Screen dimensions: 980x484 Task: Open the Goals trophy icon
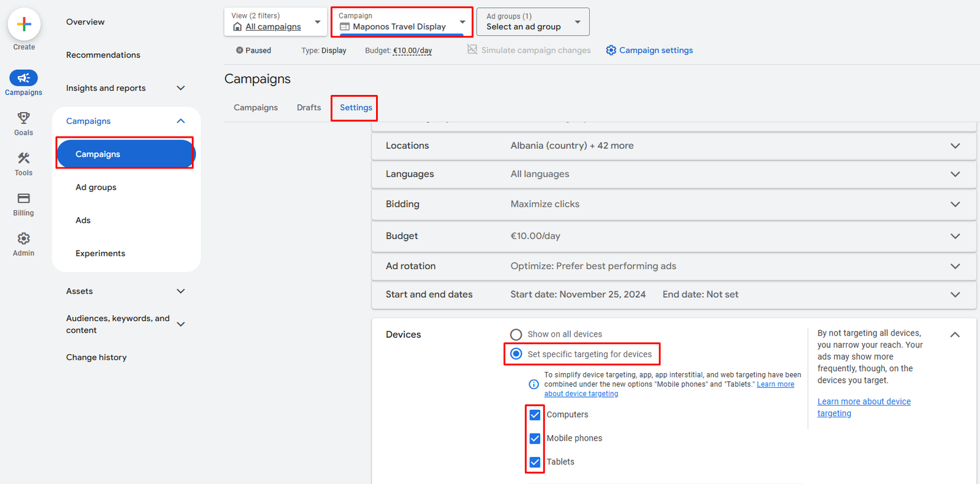(23, 118)
